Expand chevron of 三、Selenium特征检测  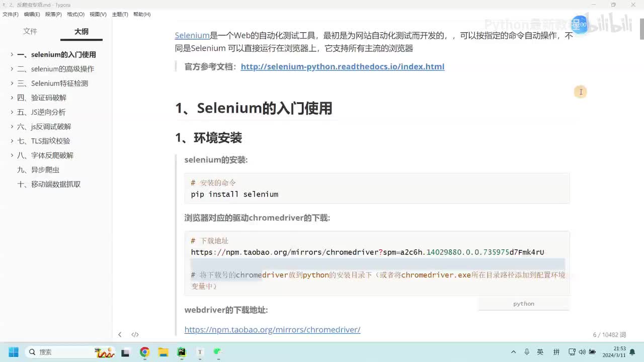12,83
